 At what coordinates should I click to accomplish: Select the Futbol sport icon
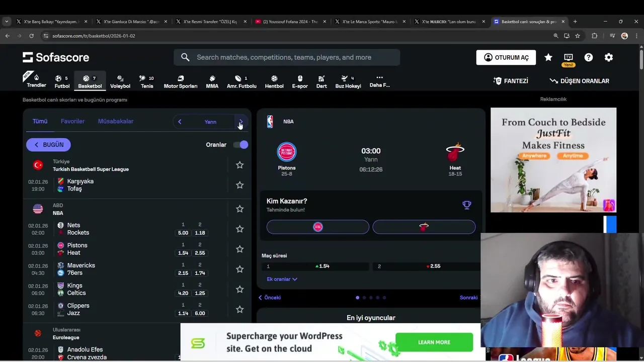(x=62, y=81)
